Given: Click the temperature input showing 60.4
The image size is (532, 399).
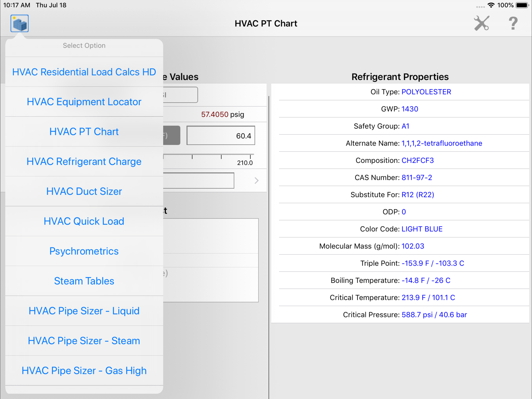Looking at the screenshot, I should point(221,135).
